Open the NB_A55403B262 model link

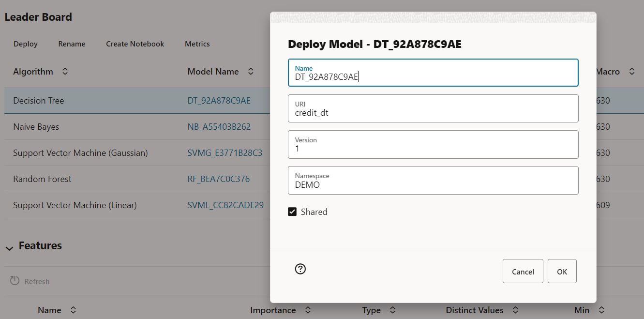219,127
